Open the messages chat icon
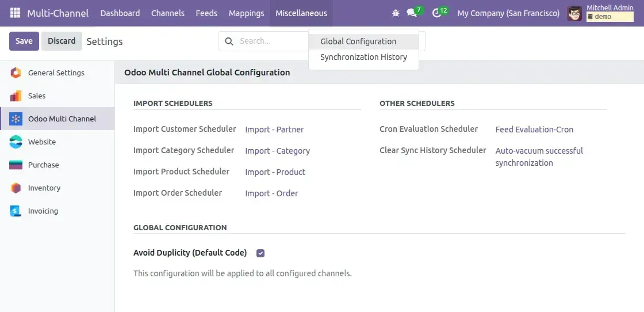Viewport: 644px width, 312px height. [x=411, y=13]
